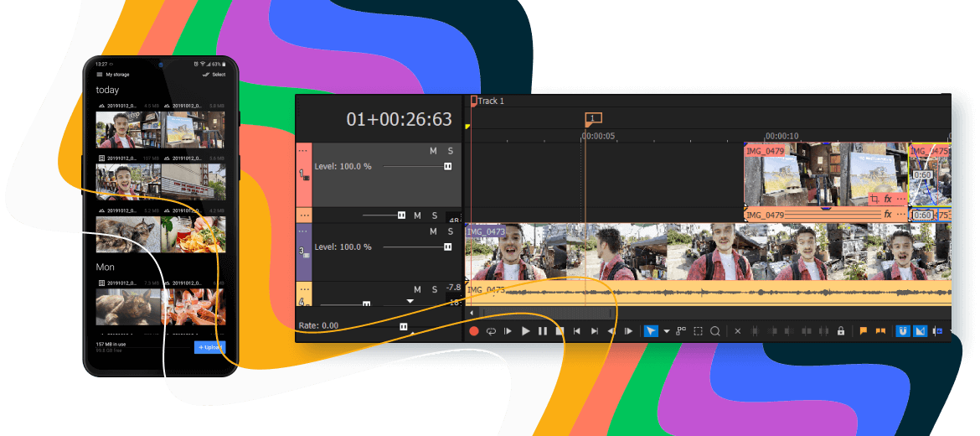Mute track 1 with the M button
This screenshot has width=980, height=436.
(x=433, y=151)
